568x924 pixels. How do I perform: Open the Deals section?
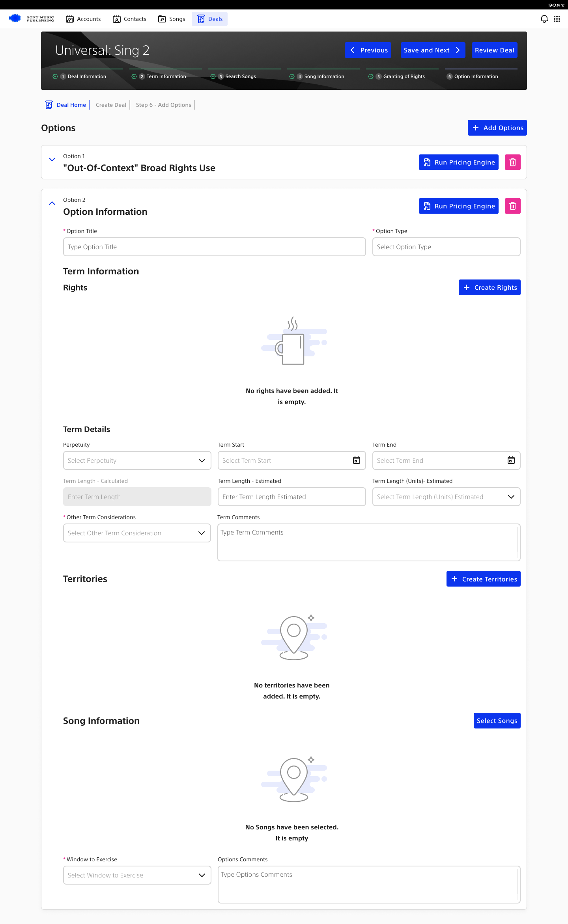[210, 19]
